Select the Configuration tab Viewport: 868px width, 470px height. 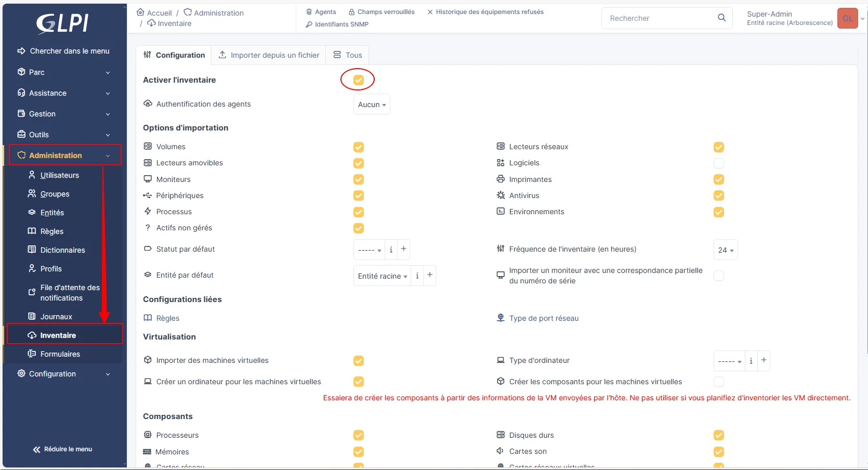174,55
